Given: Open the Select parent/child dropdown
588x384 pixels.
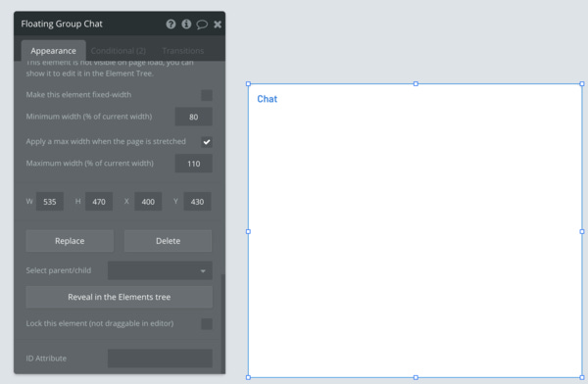Looking at the screenshot, I should tap(160, 270).
